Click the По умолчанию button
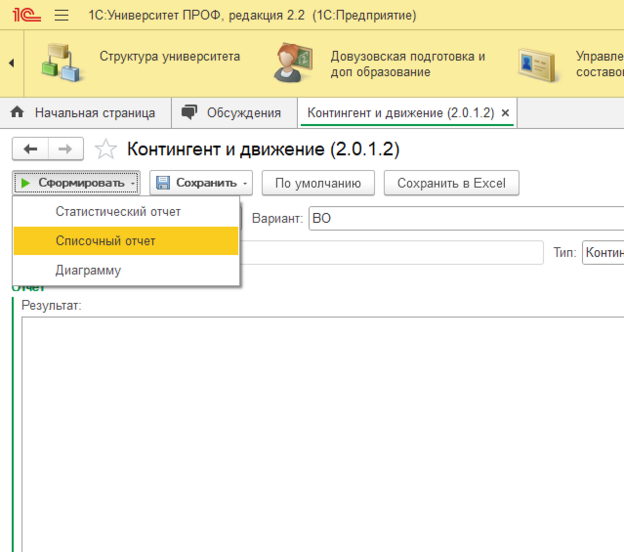 pos(318,183)
